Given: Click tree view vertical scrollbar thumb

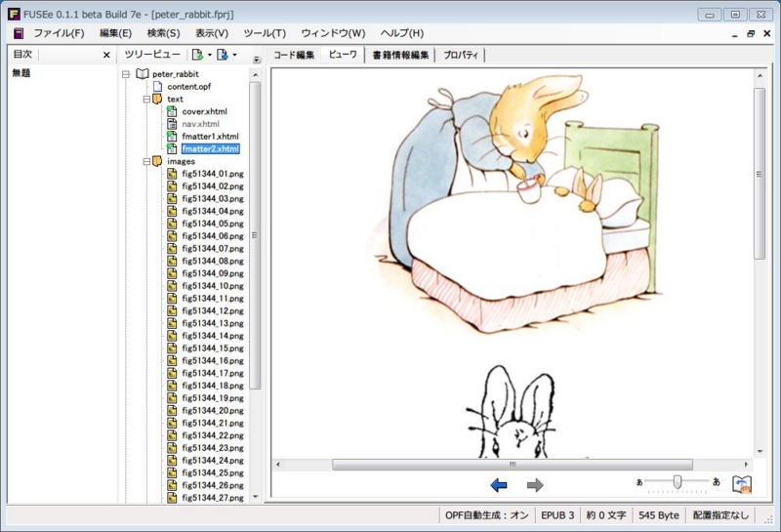Looking at the screenshot, I should (x=255, y=235).
